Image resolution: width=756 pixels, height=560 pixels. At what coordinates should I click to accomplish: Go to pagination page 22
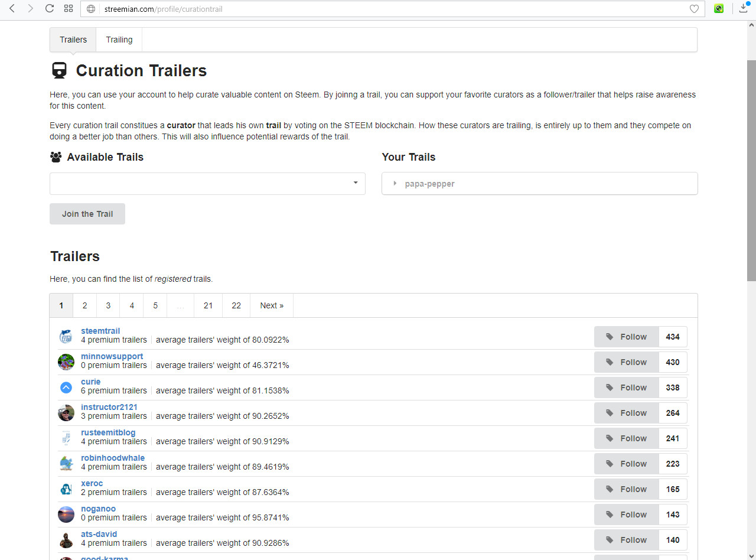pos(236,305)
